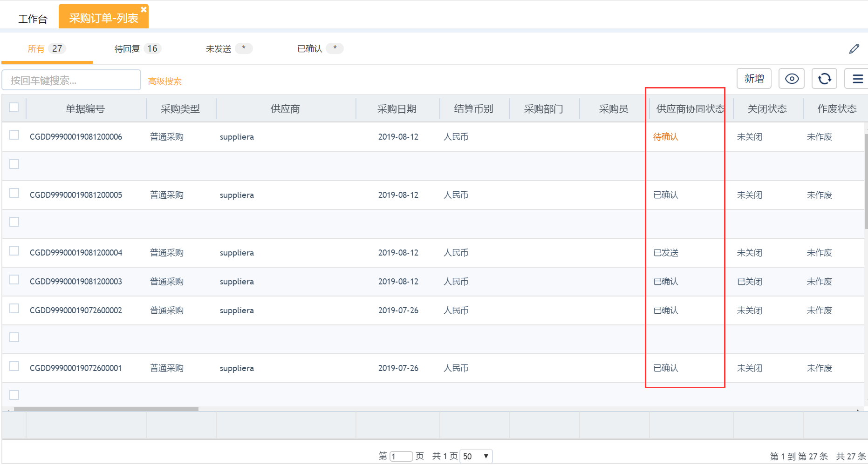This screenshot has height=465, width=868.
Task: Click the page number input field
Action: [401, 456]
